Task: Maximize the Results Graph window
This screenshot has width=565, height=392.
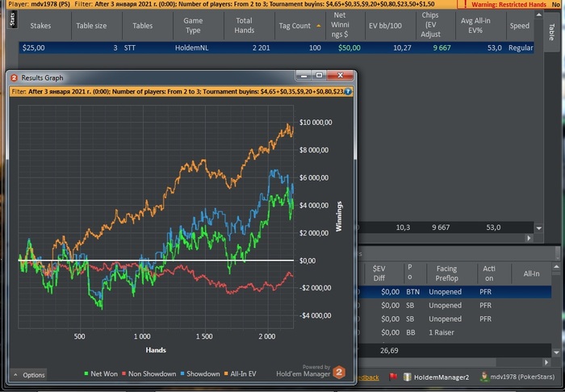Action: click(319, 75)
